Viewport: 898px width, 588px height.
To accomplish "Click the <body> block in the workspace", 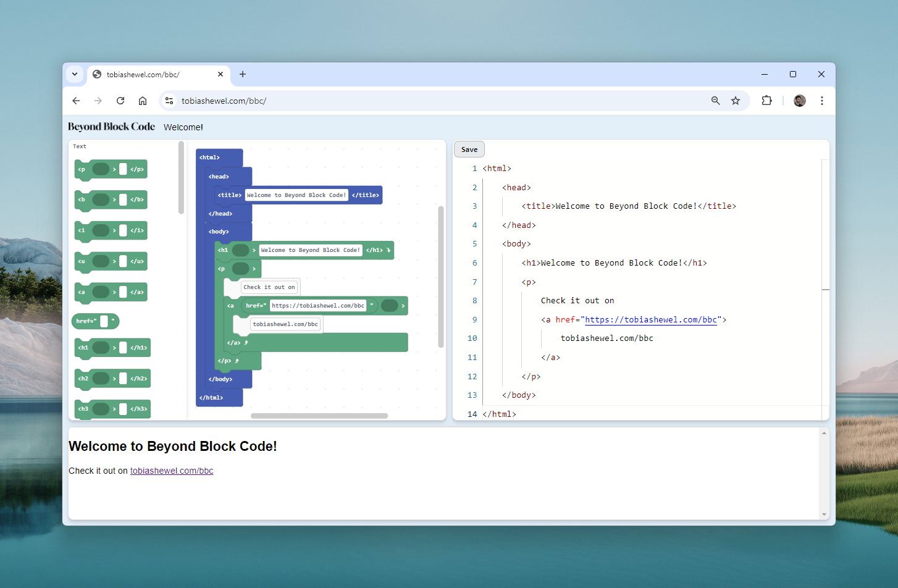I will point(229,232).
